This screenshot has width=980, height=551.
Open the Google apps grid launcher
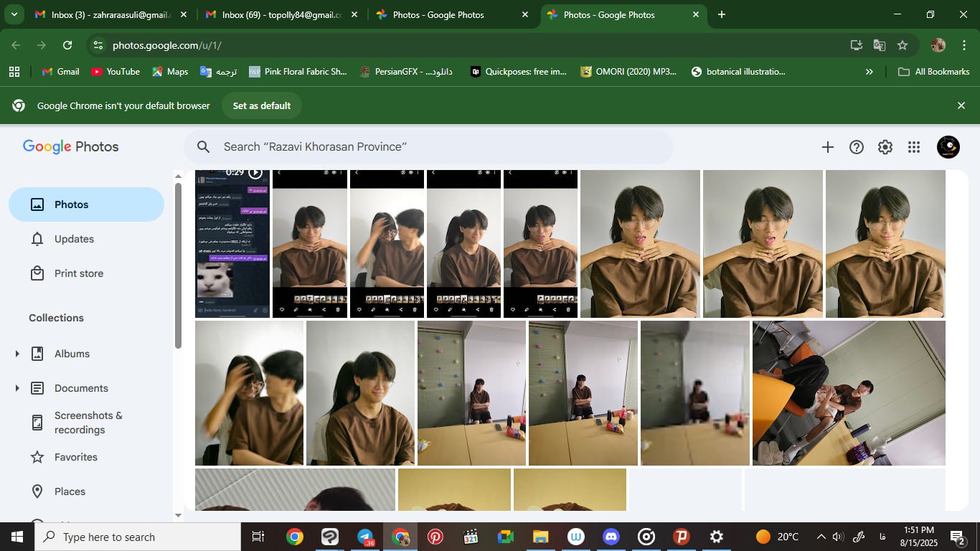pyautogui.click(x=913, y=147)
